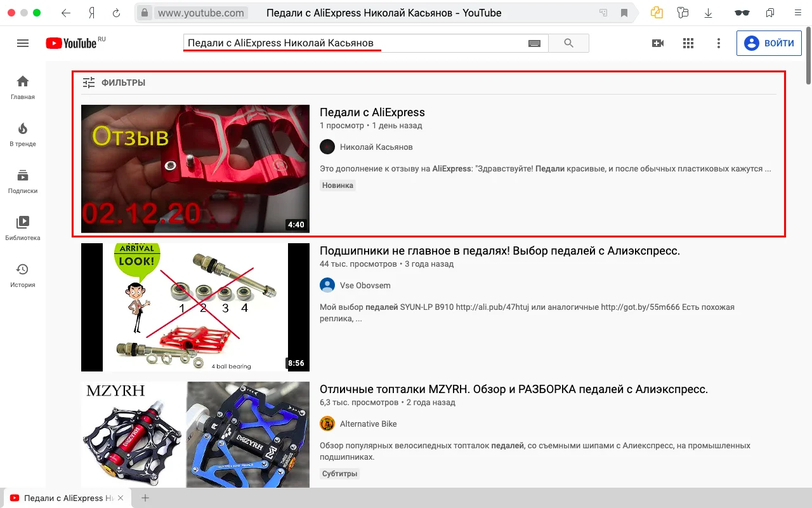Bookmark this page with the flag icon
This screenshot has height=508, width=812.
click(x=624, y=13)
